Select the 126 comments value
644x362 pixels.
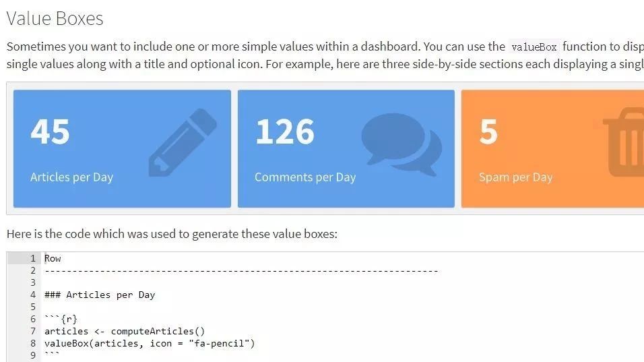(x=285, y=132)
